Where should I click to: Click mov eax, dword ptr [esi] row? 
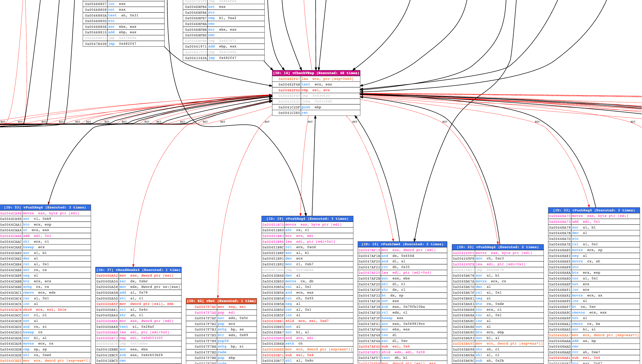pyautogui.click(x=138, y=276)
